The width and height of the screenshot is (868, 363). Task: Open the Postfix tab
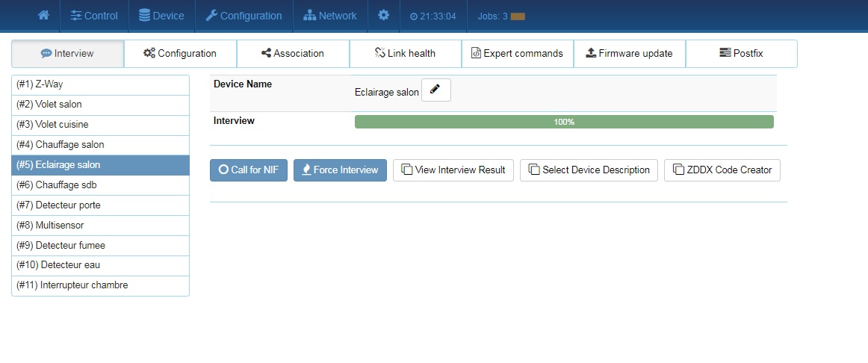pyautogui.click(x=741, y=54)
